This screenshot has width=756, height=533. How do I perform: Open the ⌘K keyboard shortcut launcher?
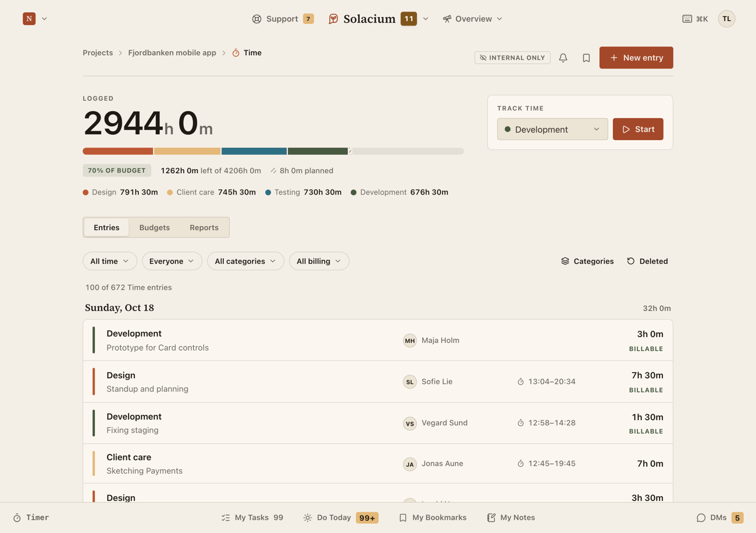[695, 19]
